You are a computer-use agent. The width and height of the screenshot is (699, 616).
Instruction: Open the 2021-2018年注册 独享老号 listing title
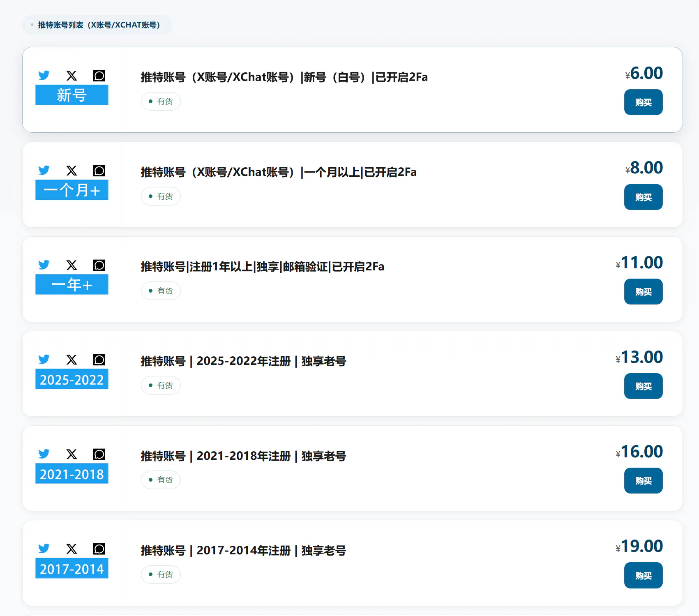click(x=243, y=456)
